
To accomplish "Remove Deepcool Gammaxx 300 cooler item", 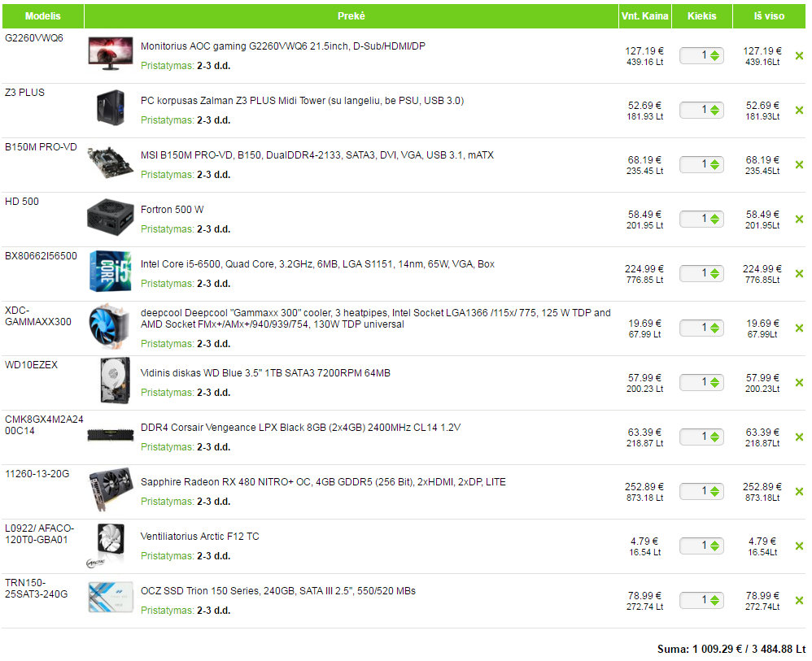I will (x=799, y=328).
